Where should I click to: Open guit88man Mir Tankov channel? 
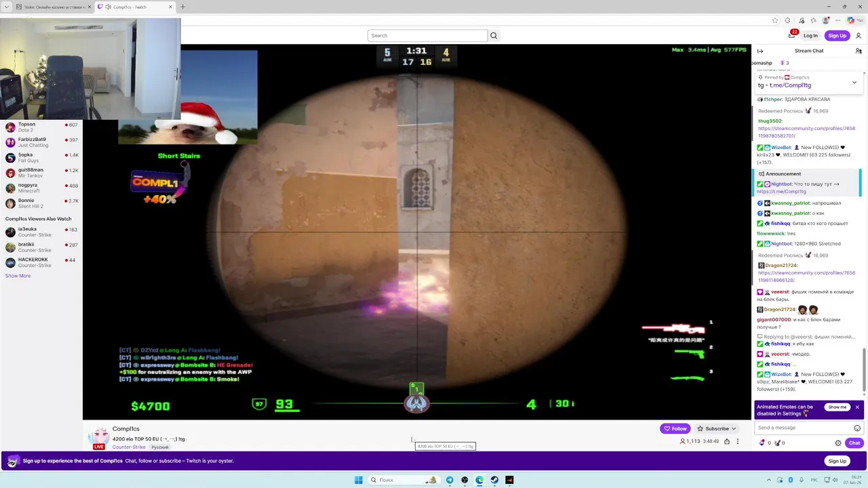tap(41, 173)
